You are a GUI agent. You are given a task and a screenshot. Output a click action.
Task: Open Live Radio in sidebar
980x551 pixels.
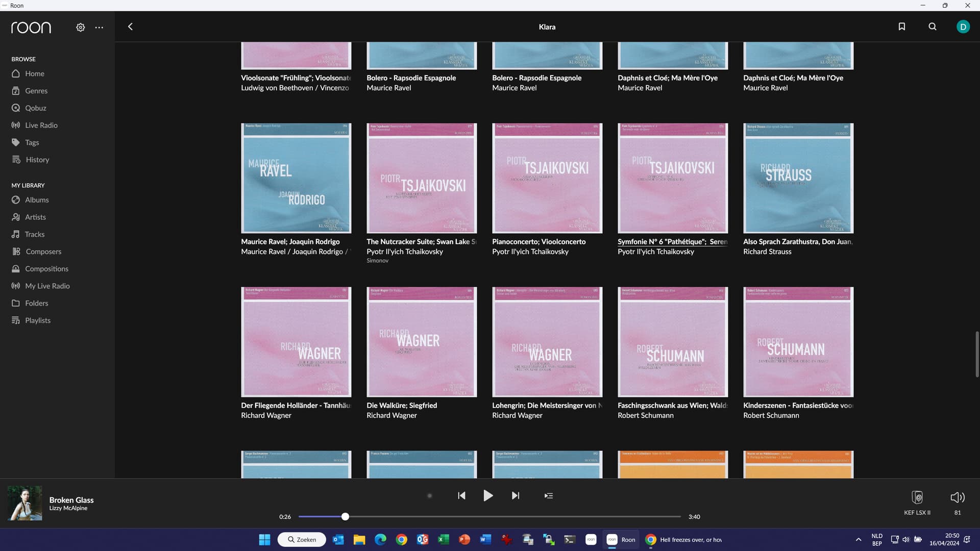(x=41, y=125)
